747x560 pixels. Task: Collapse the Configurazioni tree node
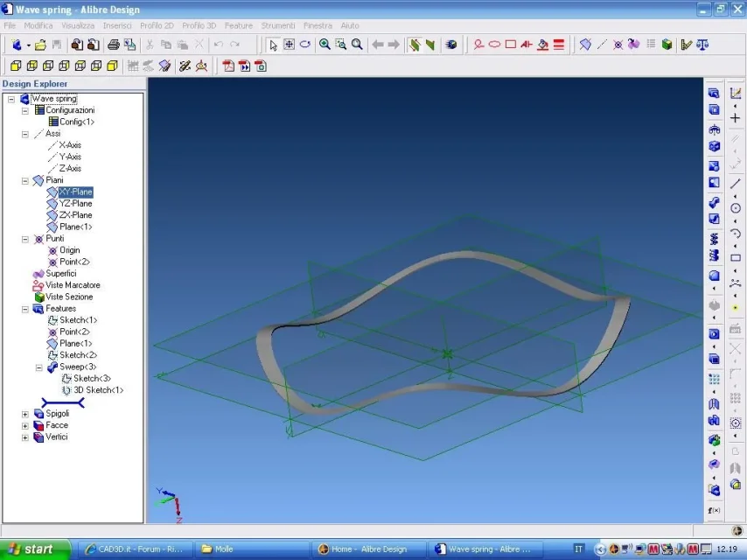point(25,110)
